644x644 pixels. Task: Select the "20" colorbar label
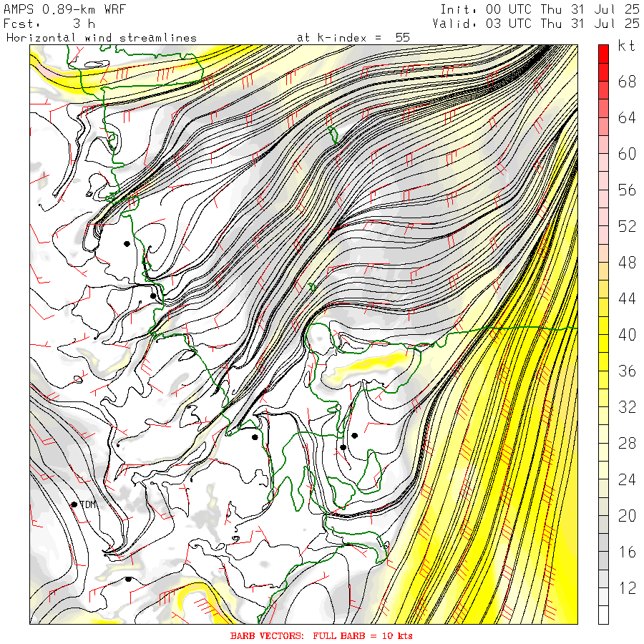coord(627,515)
